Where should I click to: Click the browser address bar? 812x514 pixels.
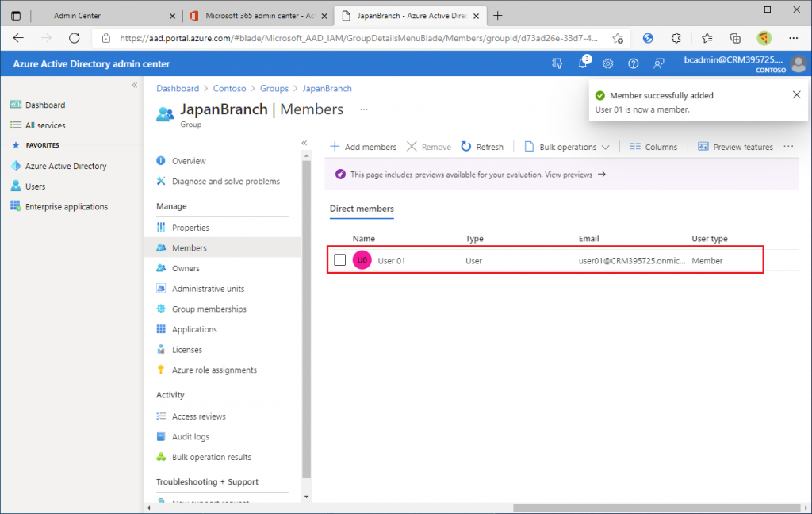pos(358,38)
